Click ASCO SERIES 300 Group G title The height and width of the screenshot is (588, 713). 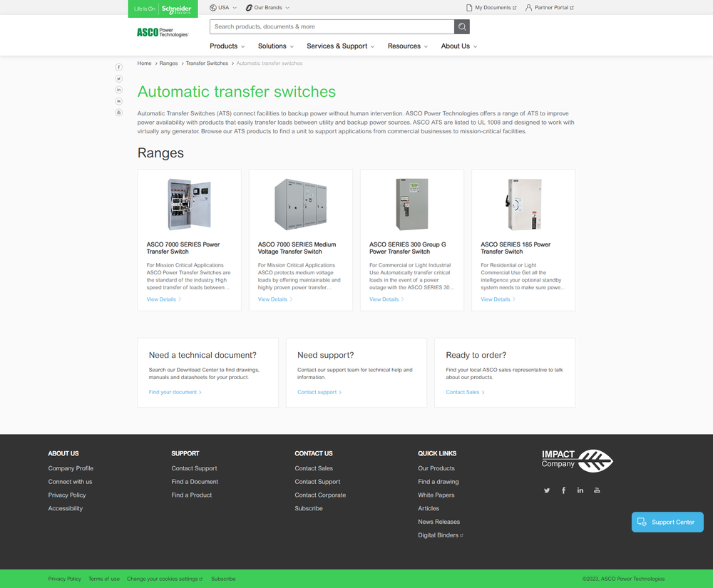point(407,247)
